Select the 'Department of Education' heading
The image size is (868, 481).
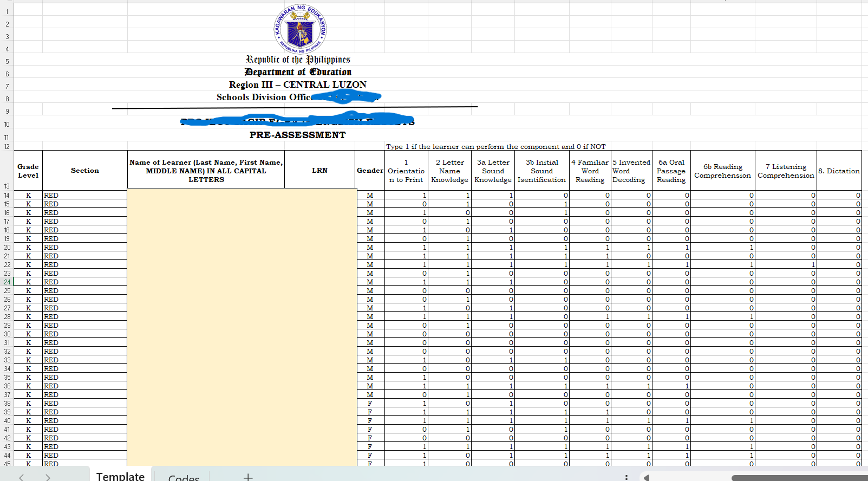tap(298, 72)
